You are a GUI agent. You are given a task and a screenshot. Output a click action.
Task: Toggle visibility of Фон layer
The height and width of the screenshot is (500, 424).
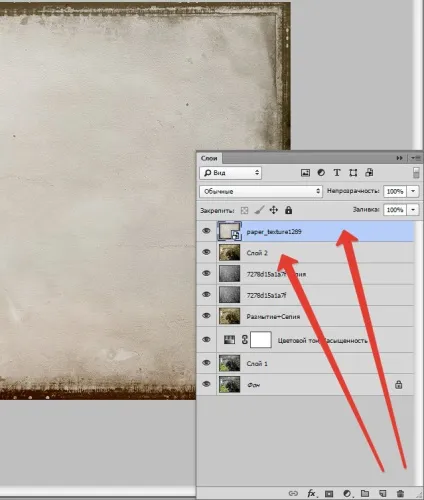coord(206,384)
